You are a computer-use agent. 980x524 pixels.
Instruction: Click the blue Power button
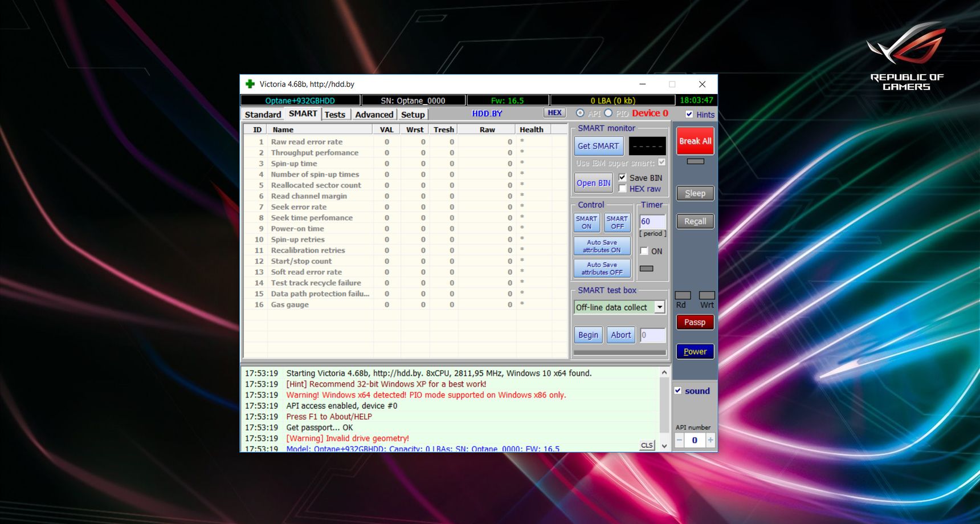695,351
